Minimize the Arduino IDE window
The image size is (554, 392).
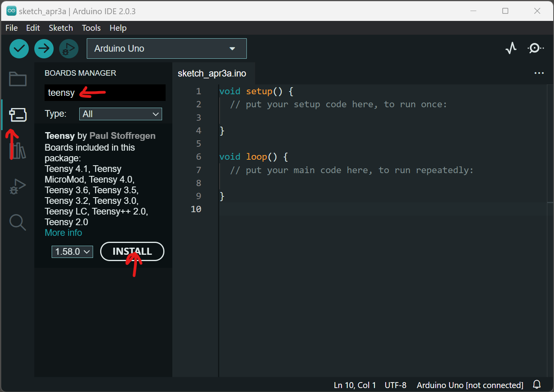[474, 11]
